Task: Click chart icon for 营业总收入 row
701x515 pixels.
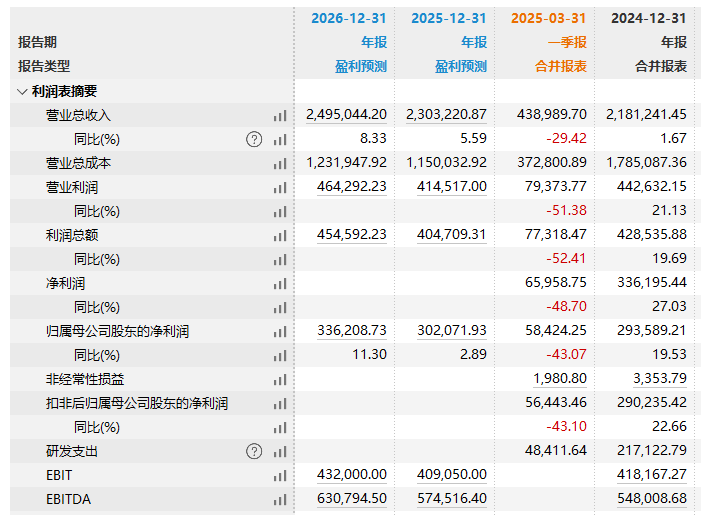Action: click(280, 116)
